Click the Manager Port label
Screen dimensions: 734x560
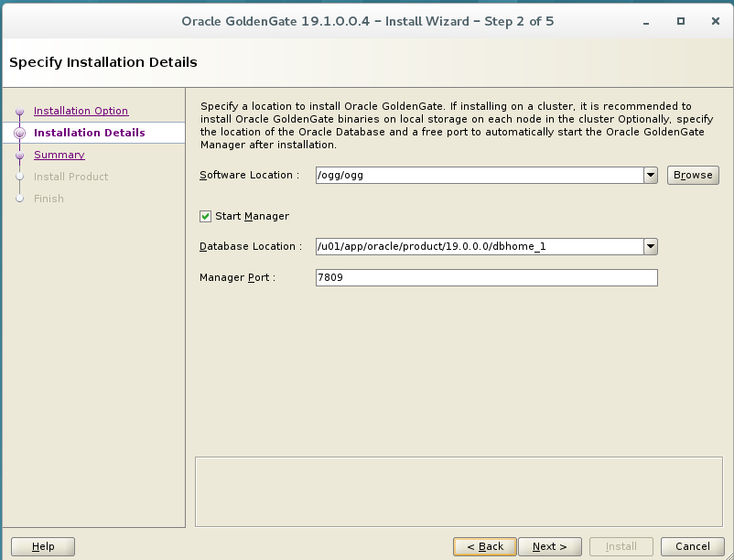(x=237, y=277)
